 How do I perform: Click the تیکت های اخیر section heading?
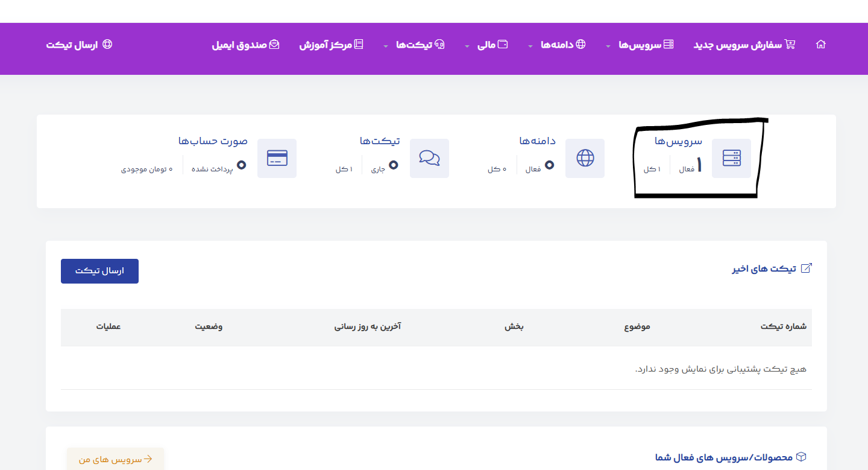coord(764,269)
